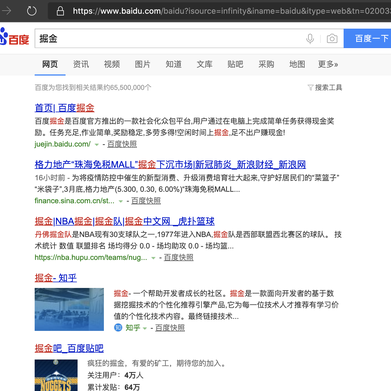Image resolution: width=391 pixels, height=391 pixels.
Task: Open the 采购 tab
Action: [266, 64]
